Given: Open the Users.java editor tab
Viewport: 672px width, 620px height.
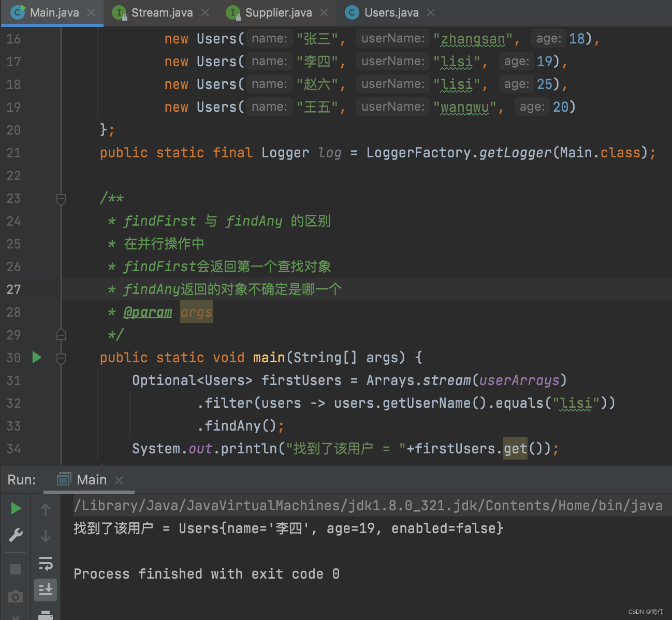Looking at the screenshot, I should [391, 12].
